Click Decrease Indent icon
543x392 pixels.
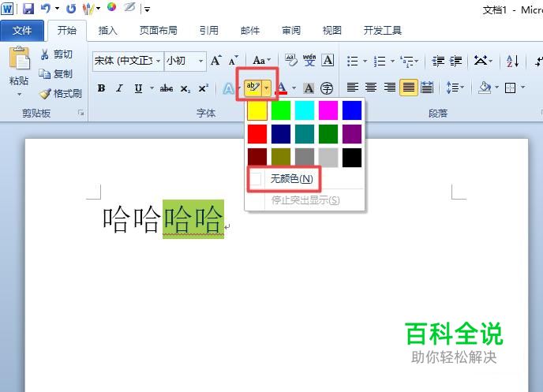438,61
